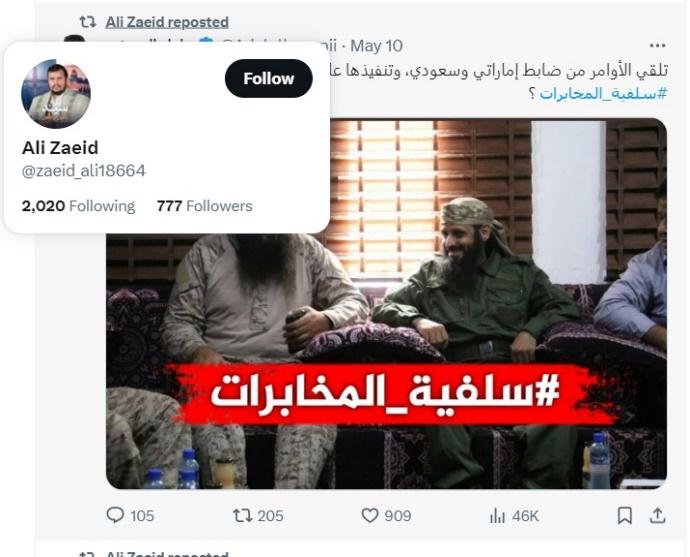Open the three-dot more options menu
This screenshot has height=557, width=690.
click(657, 45)
